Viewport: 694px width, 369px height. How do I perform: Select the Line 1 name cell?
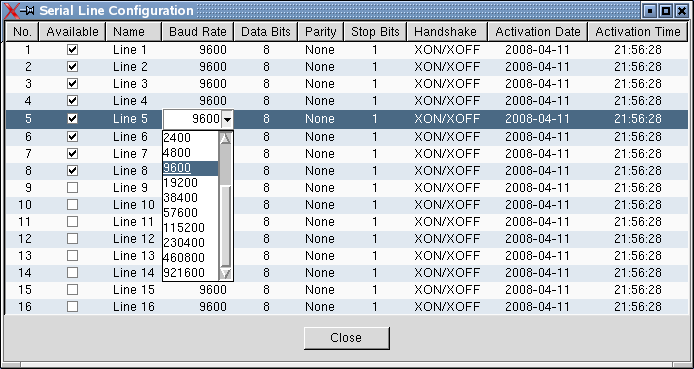click(x=134, y=50)
